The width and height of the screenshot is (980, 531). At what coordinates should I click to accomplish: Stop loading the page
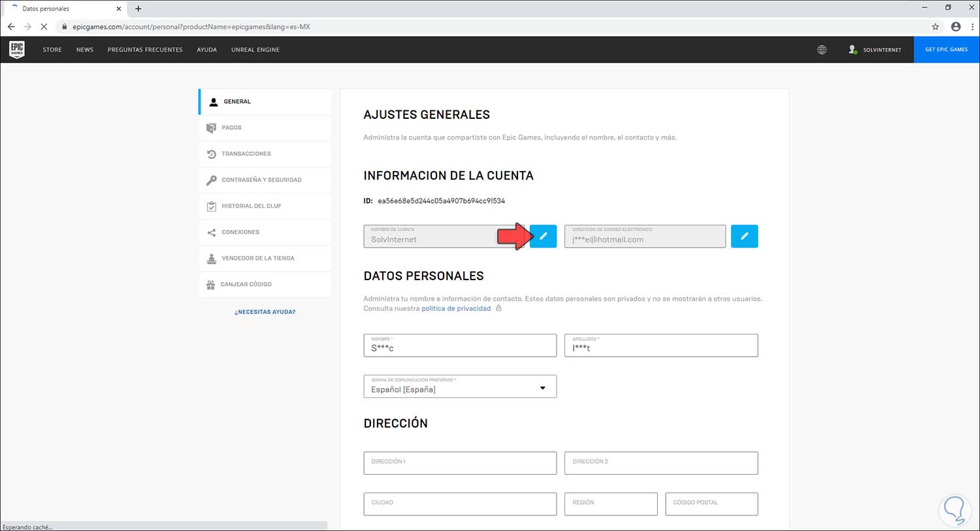point(44,27)
